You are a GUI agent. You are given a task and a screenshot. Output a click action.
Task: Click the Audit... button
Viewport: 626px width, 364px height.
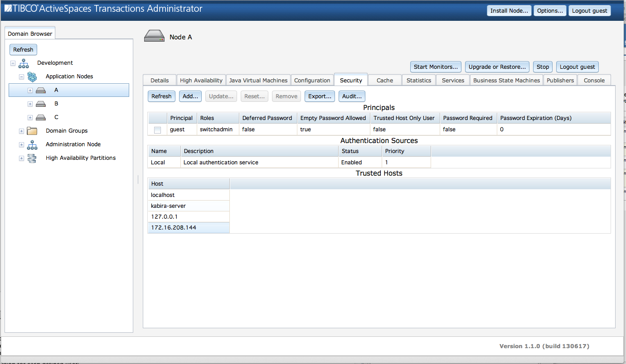[352, 96]
